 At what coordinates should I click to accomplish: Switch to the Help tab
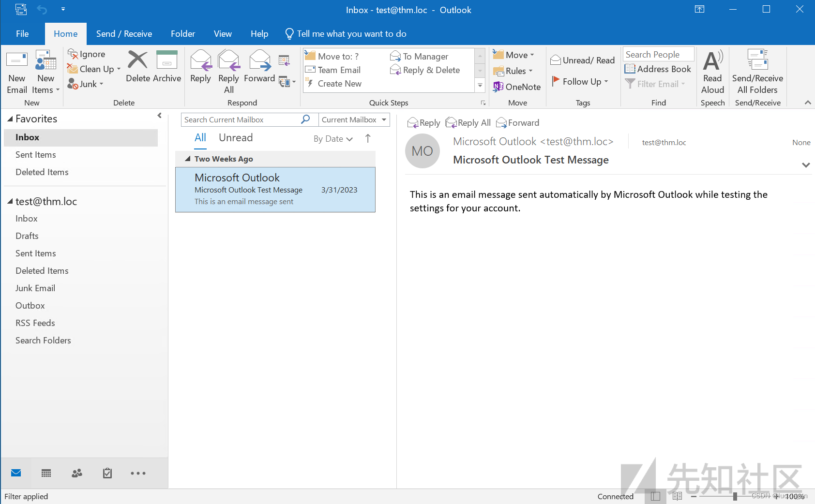pyautogui.click(x=259, y=34)
